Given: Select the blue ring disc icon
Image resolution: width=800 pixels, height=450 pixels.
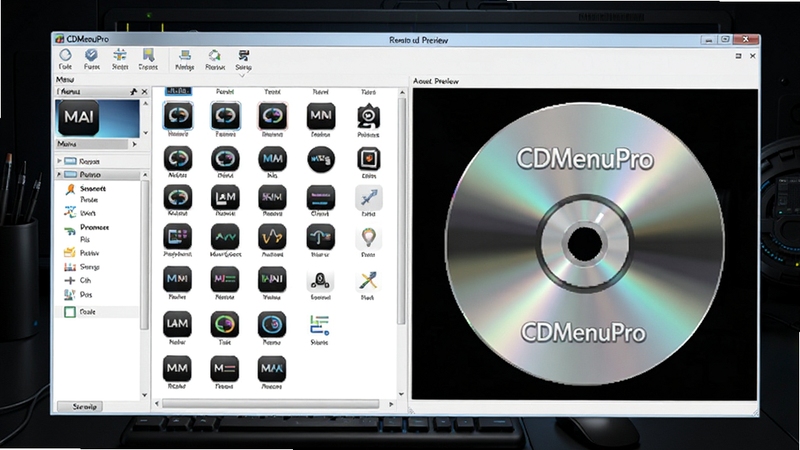Looking at the screenshot, I should [x=272, y=324].
